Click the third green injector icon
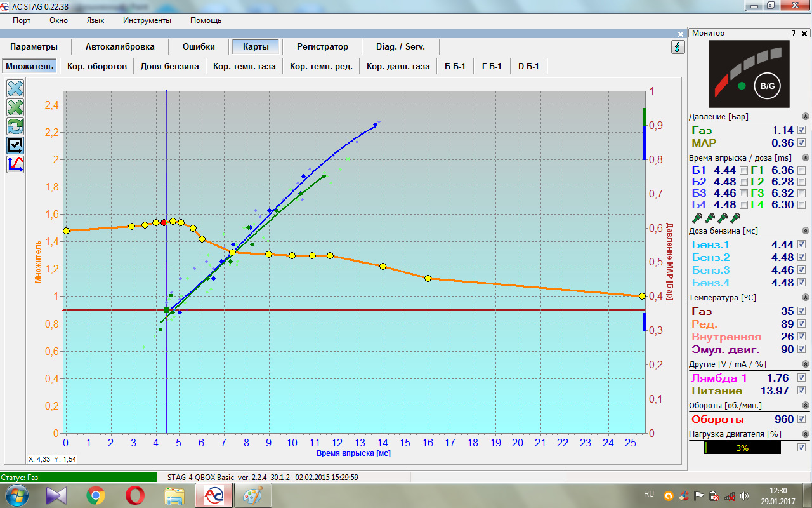 tap(723, 217)
